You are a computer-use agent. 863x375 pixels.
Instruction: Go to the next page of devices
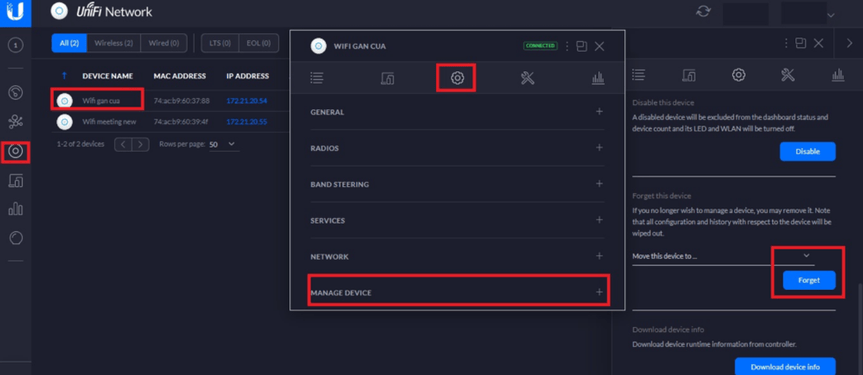(141, 144)
